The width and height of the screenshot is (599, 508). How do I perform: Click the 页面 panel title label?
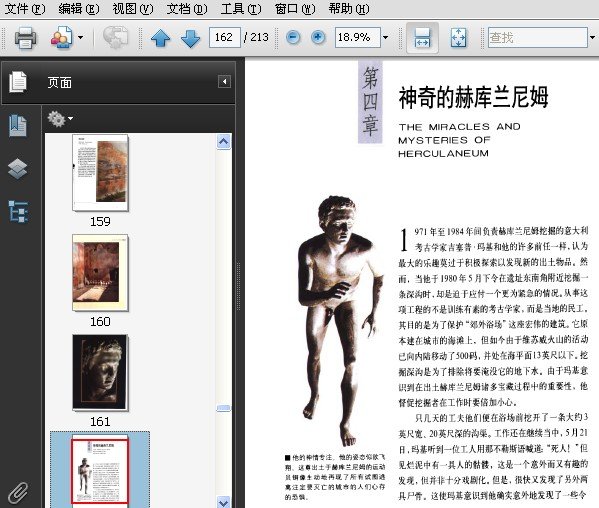click(x=60, y=82)
